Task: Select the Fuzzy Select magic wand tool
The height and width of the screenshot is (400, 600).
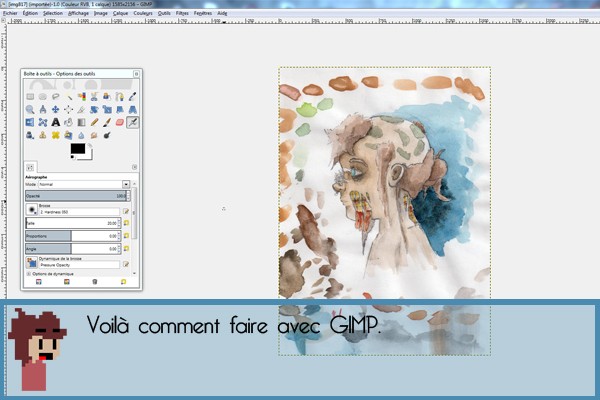Action: (68, 97)
